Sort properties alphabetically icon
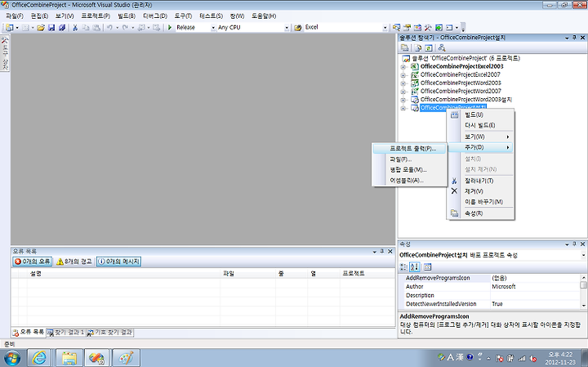Viewport: 588px width, 367px height. 414,266
